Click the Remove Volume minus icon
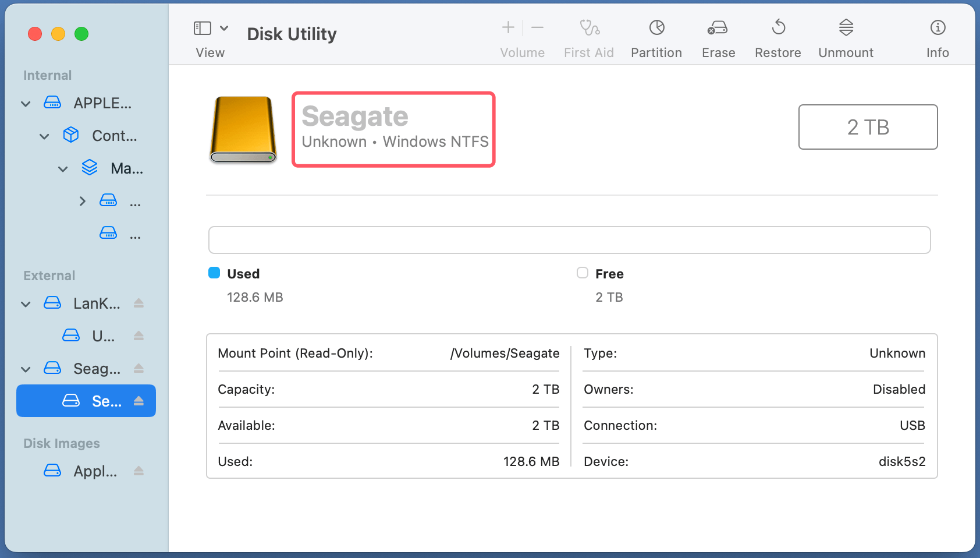This screenshot has height=558, width=980. point(537,27)
